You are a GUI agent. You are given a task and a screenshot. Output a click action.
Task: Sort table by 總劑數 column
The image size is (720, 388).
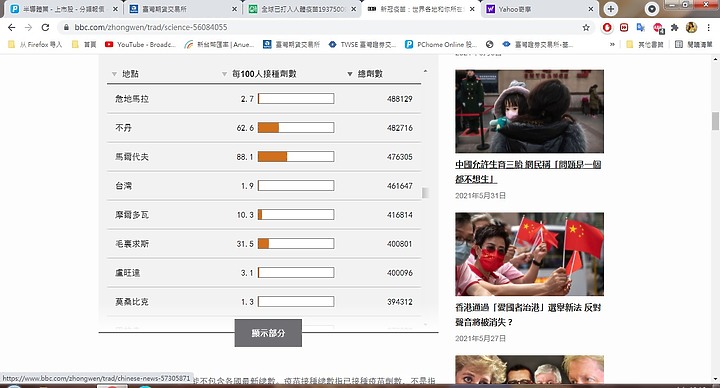point(365,74)
